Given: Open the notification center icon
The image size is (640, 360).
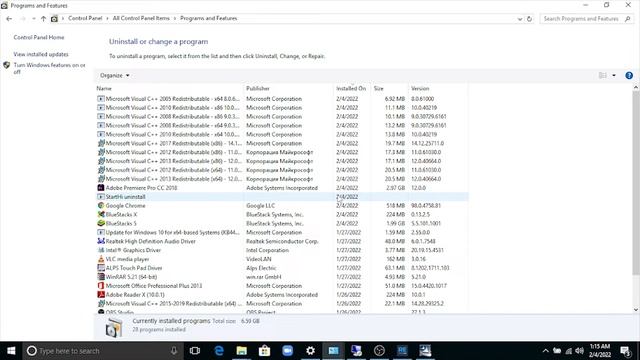Looking at the screenshot, I should click(x=625, y=351).
